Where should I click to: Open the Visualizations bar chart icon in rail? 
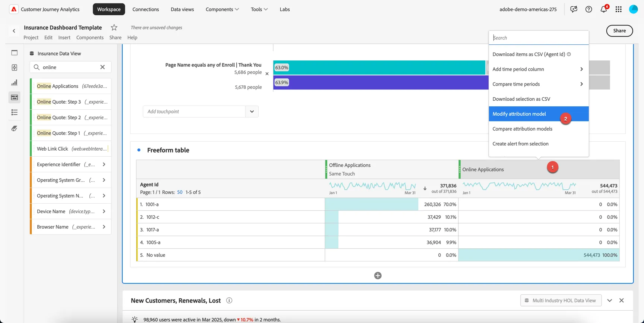(x=15, y=82)
